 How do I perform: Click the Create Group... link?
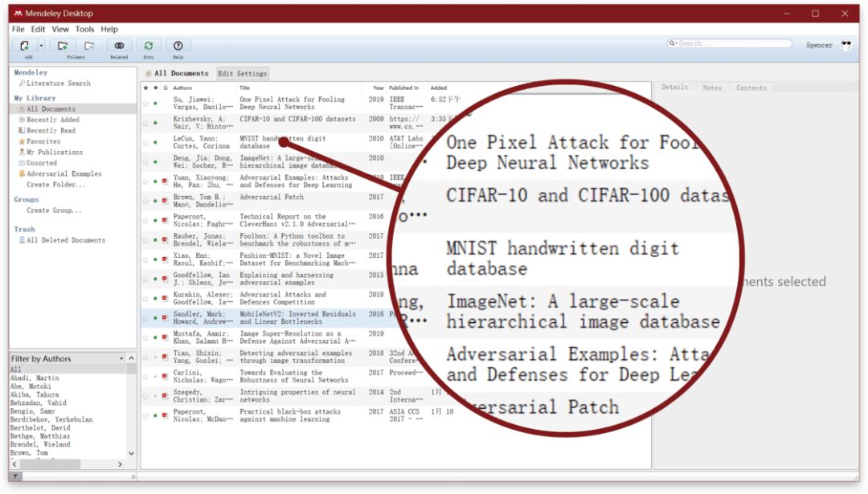click(x=54, y=210)
